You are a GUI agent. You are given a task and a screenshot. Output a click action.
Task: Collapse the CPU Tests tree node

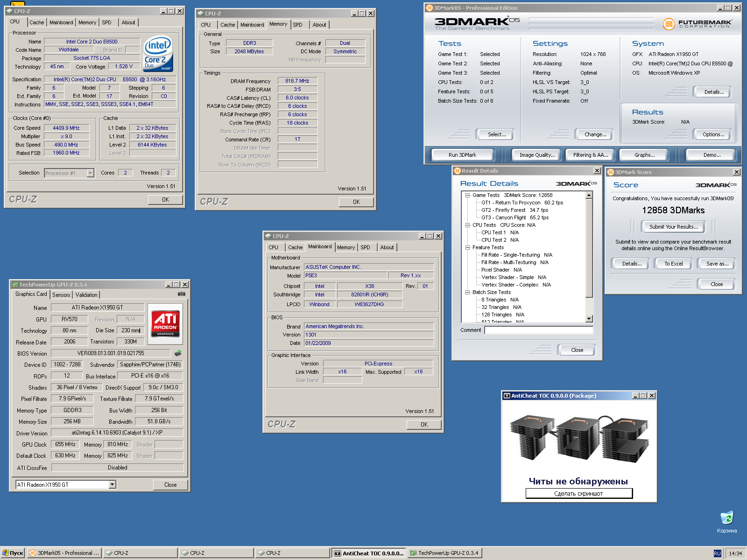click(467, 225)
